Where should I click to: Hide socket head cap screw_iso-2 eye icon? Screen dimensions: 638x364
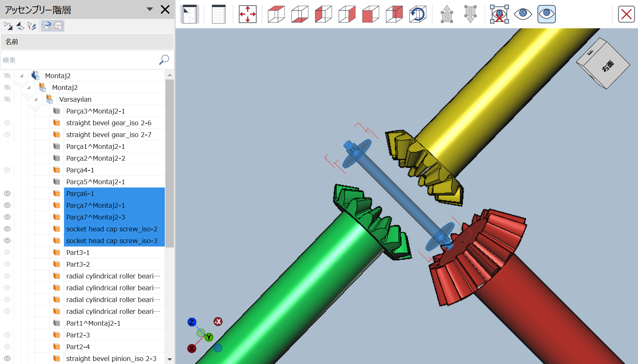(7, 229)
